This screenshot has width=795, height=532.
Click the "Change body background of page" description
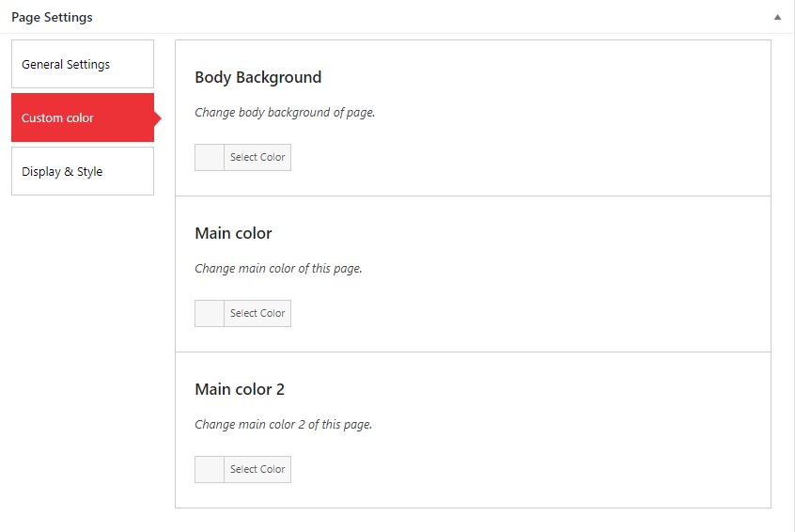(x=285, y=113)
